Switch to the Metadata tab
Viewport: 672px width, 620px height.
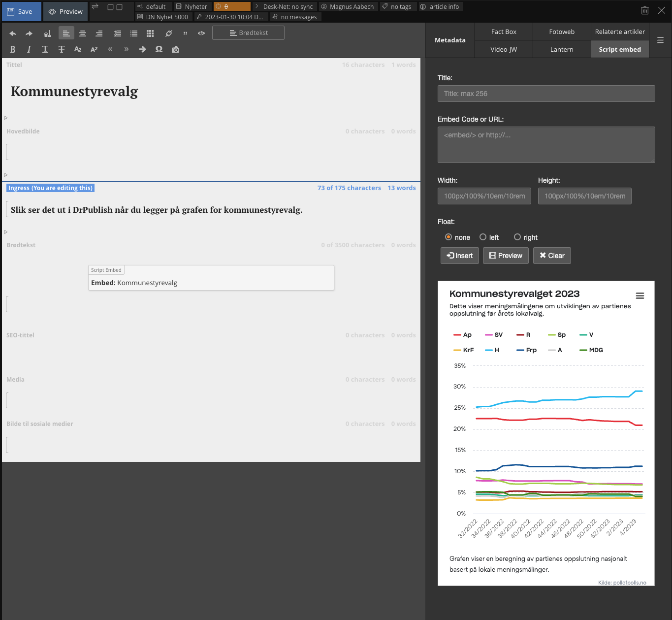(x=450, y=40)
